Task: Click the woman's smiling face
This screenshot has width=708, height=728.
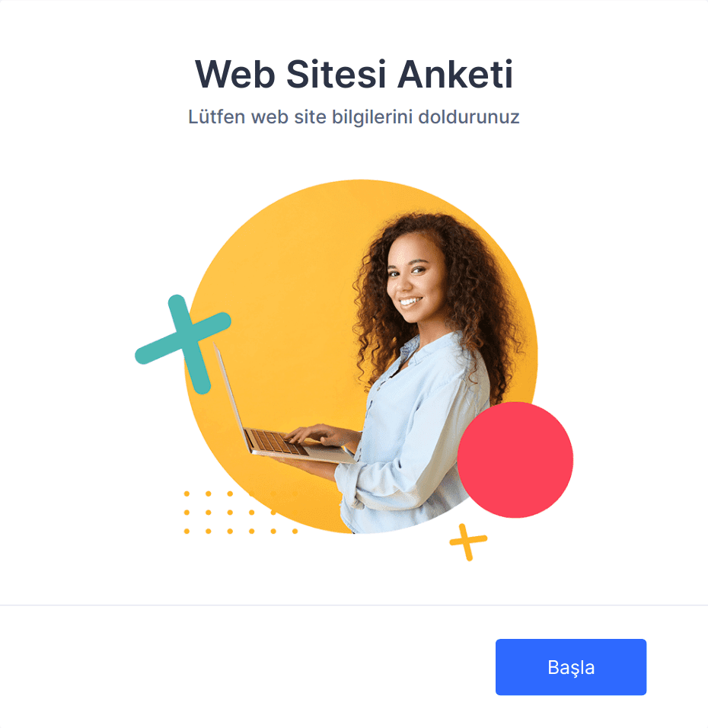Action: point(413,281)
